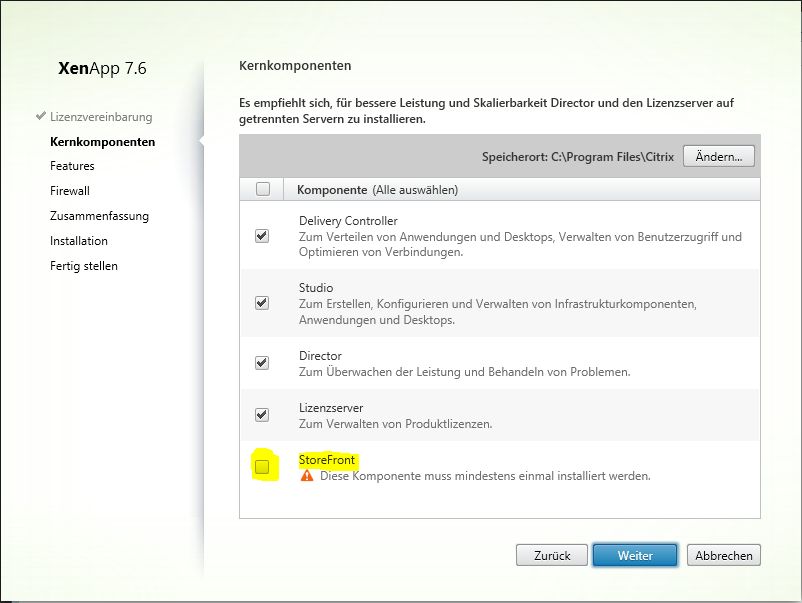Click the Ändern... button
802x603 pixels.
719,157
